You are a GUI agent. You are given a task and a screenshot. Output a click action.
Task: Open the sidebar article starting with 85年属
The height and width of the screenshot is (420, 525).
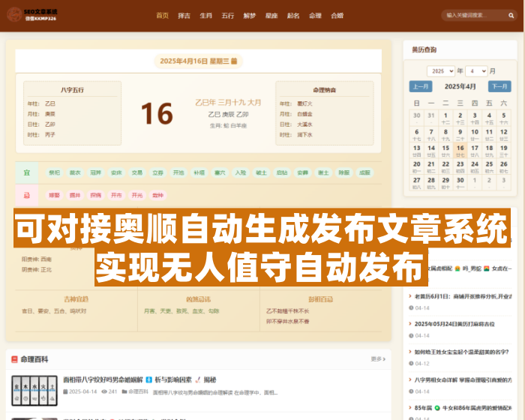[x=463, y=407]
